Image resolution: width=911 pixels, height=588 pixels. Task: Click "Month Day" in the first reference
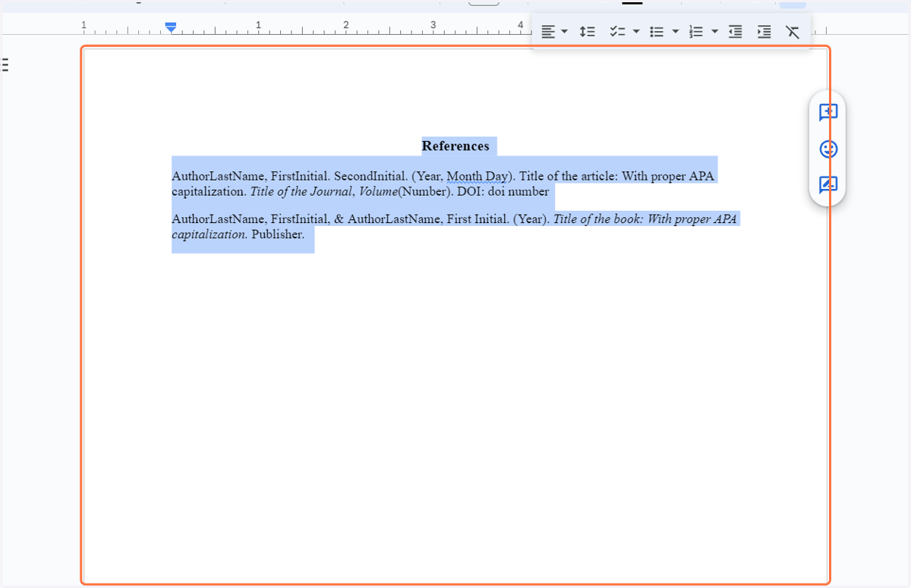click(477, 177)
